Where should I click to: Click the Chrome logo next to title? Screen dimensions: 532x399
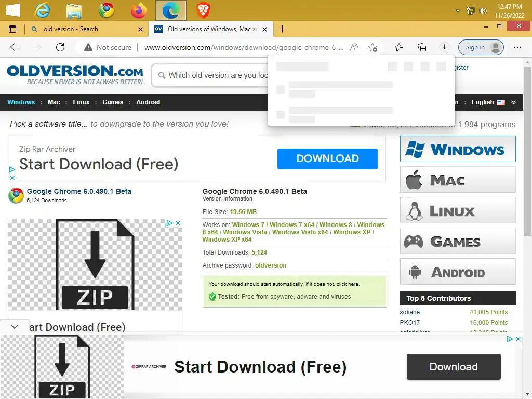16,195
